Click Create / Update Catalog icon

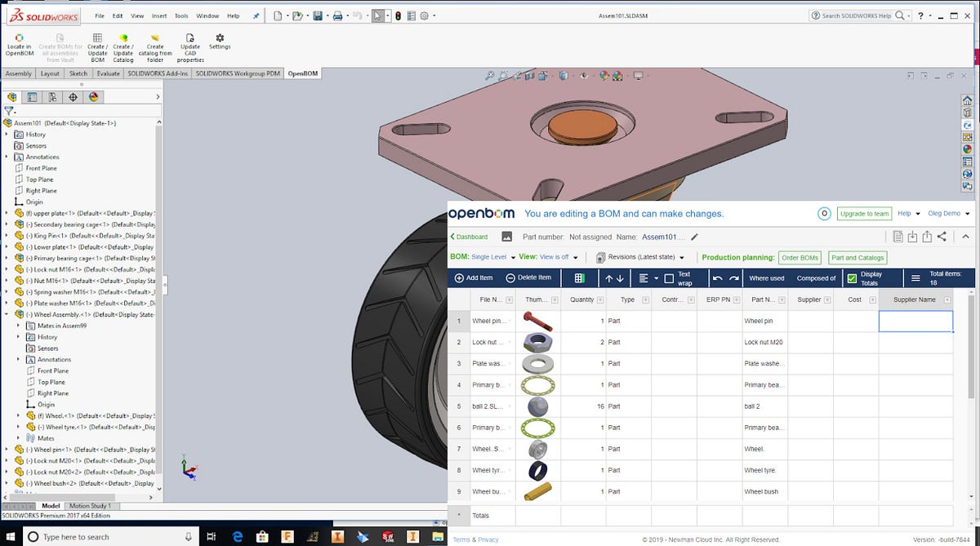click(x=122, y=37)
